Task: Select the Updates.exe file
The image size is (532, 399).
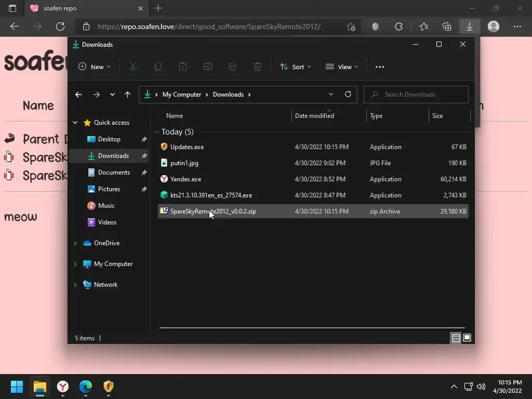Action: (313, 147)
